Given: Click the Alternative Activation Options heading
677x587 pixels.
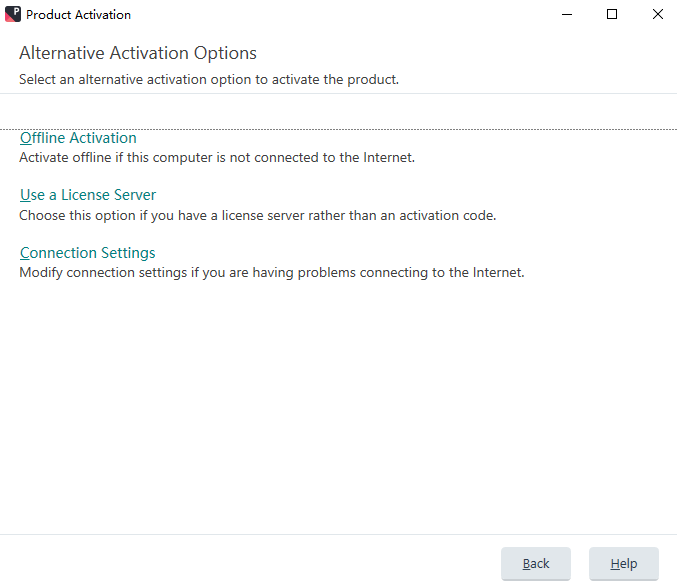Looking at the screenshot, I should click(138, 53).
